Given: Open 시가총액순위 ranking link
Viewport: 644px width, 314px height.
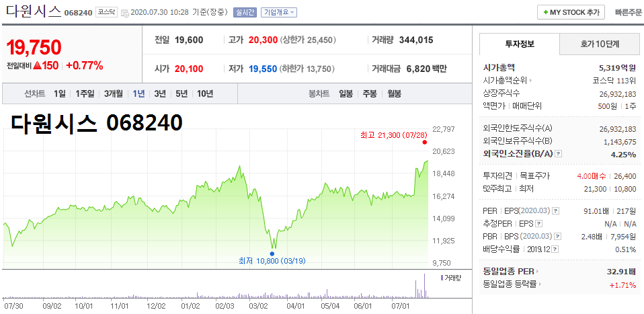Looking at the screenshot, I should tap(508, 80).
